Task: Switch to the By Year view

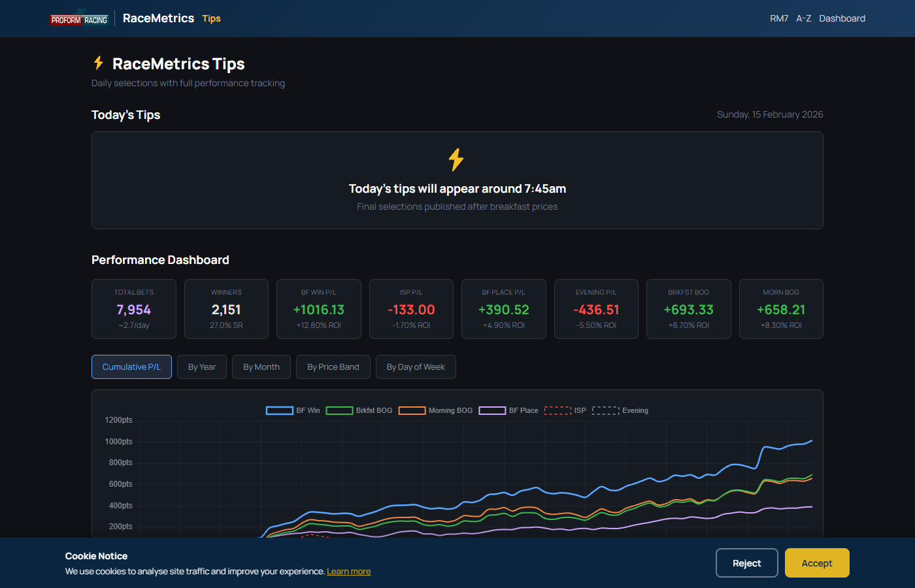Action: coord(201,367)
